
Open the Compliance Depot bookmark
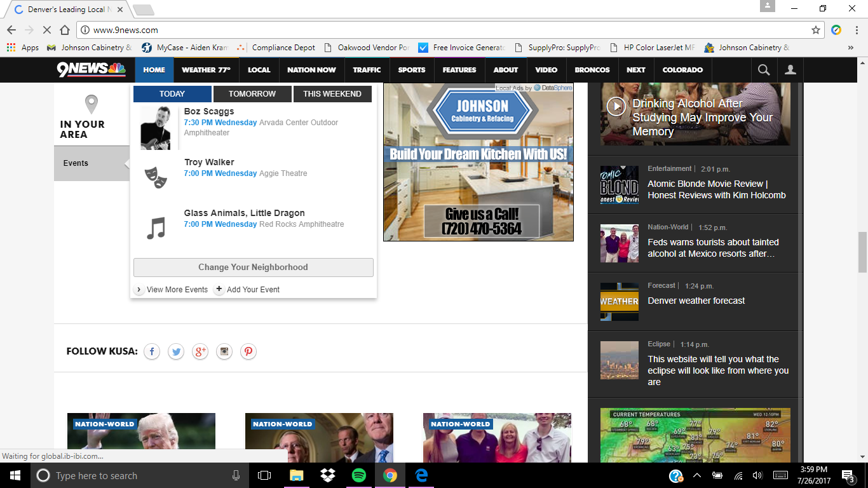pos(276,48)
